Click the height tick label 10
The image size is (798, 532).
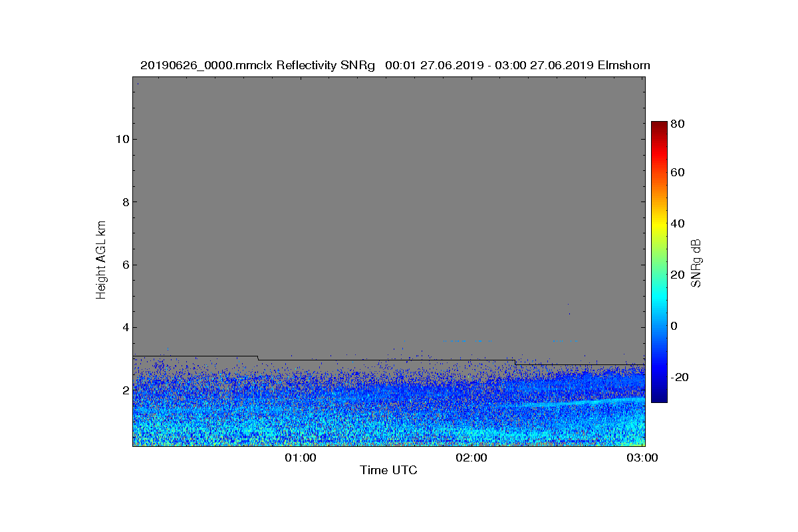pos(121,139)
